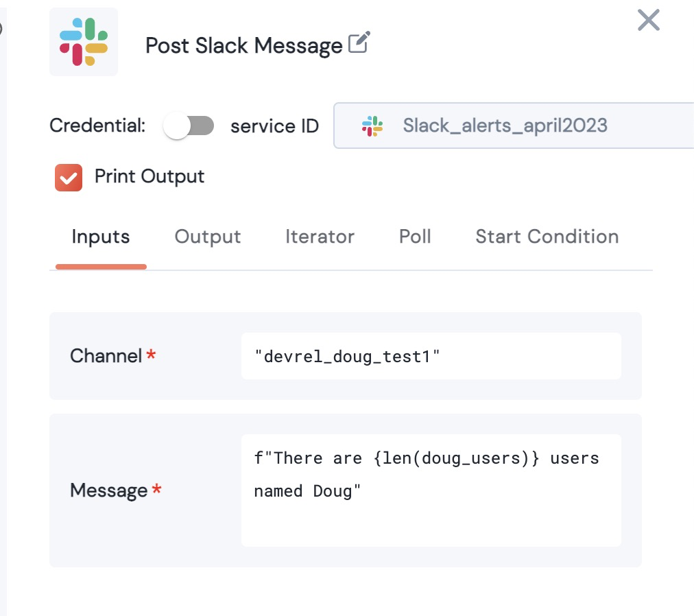Screen dimensions: 694x616
Task: Click the Channel input field
Action: tap(431, 356)
